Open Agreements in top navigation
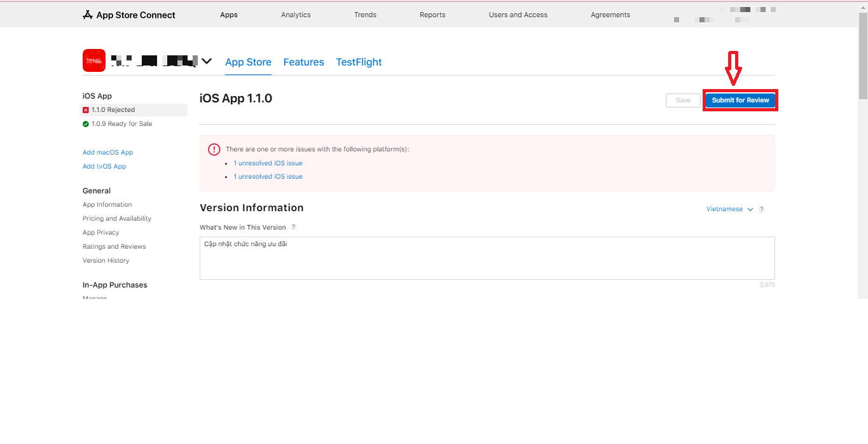This screenshot has height=444, width=868. click(610, 15)
